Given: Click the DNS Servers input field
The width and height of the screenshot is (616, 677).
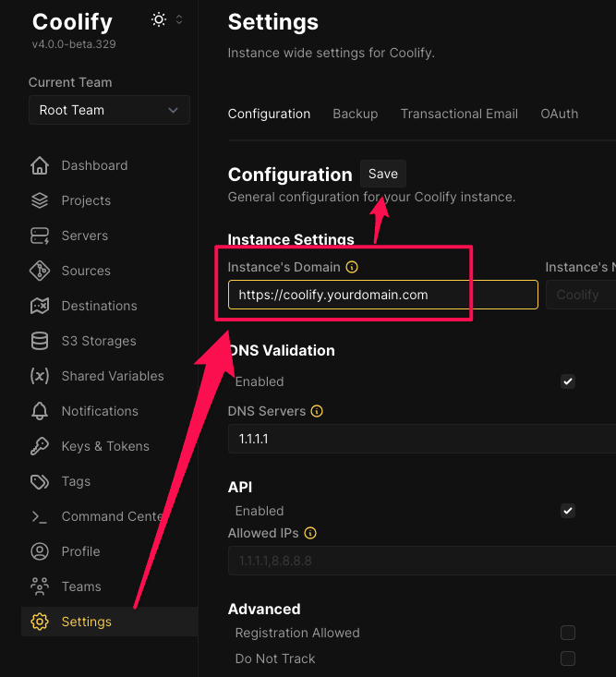Looking at the screenshot, I should (422, 439).
